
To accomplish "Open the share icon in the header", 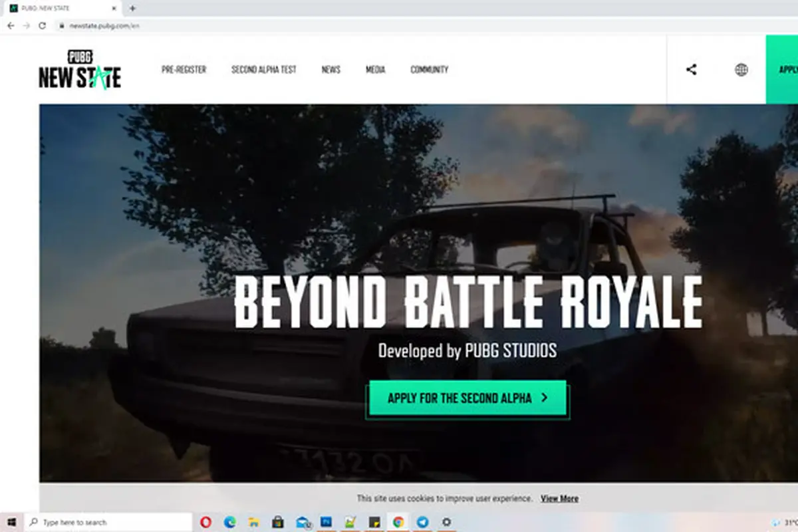I will pos(692,69).
